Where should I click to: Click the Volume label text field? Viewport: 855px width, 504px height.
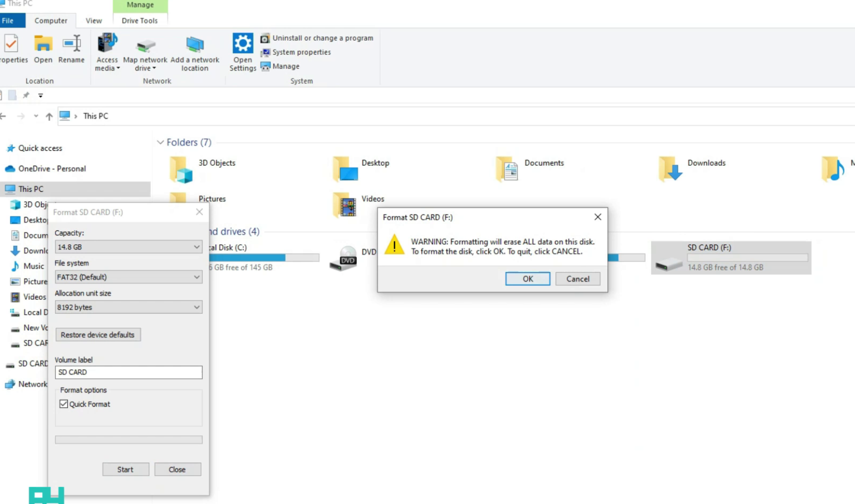pos(128,372)
